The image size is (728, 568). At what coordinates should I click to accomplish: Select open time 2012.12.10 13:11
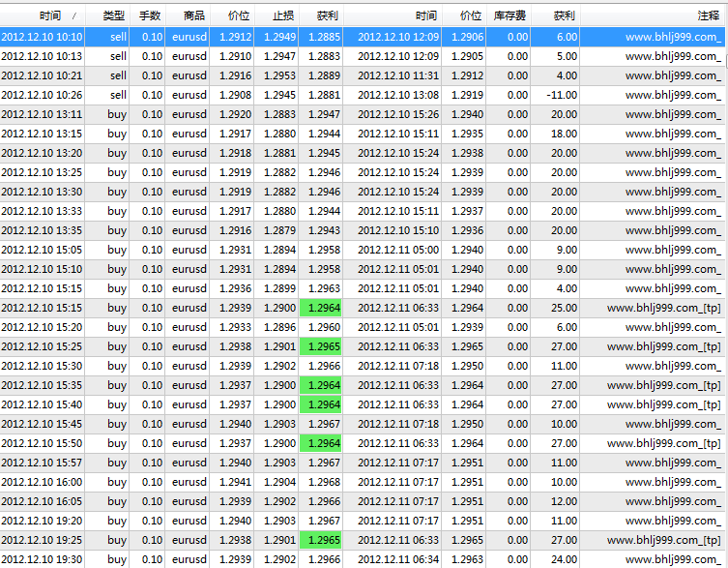[42, 114]
